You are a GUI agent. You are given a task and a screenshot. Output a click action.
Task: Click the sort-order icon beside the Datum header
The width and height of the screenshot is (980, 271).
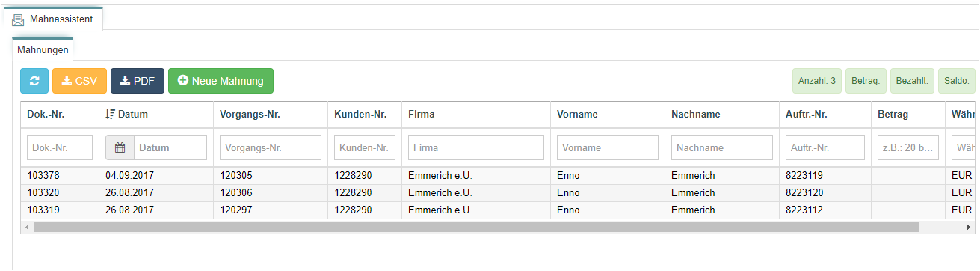tap(110, 115)
